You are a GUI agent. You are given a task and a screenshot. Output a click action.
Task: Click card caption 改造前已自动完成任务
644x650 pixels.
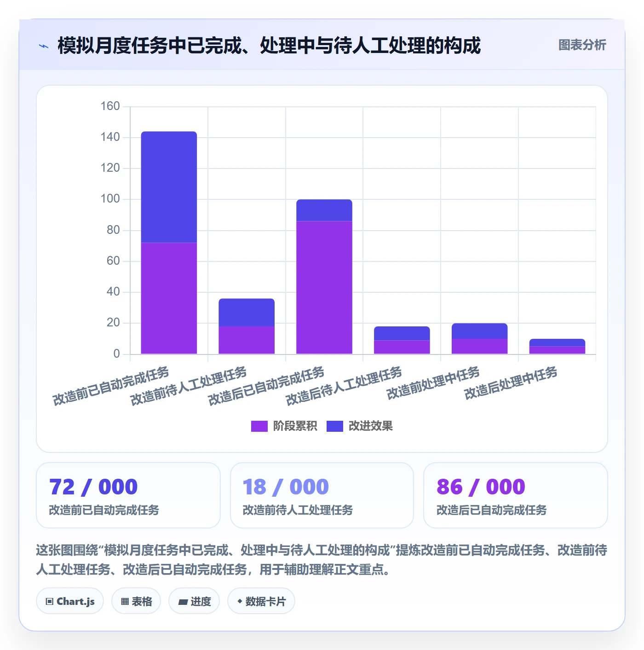(104, 510)
